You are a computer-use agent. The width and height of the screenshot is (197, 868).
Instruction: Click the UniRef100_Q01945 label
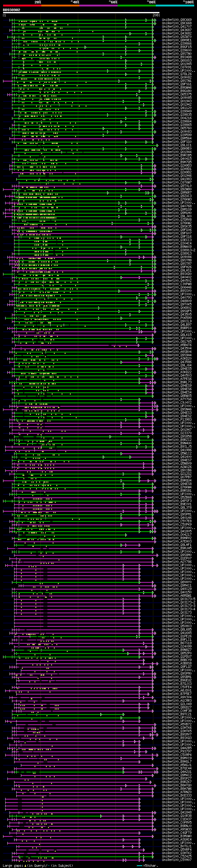(x=177, y=64)
